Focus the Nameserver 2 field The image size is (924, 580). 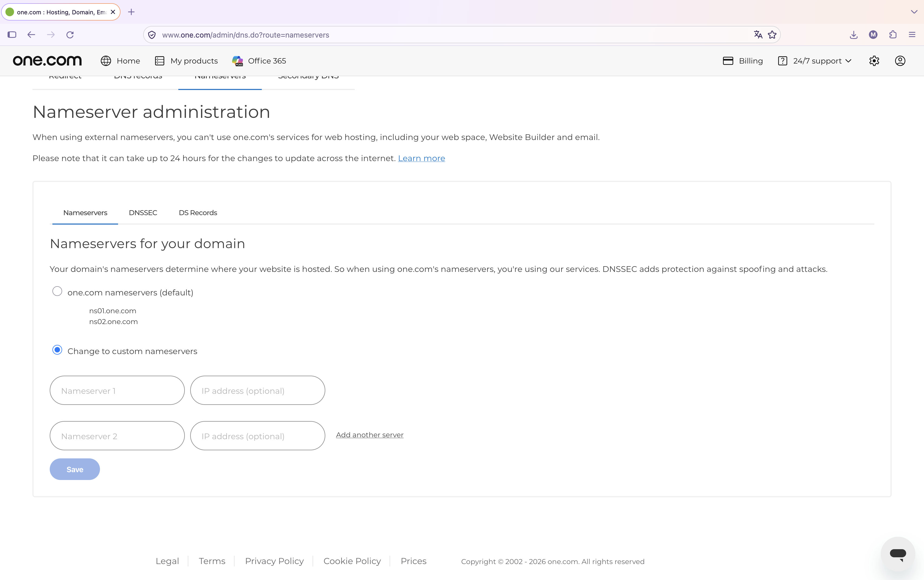tap(117, 436)
